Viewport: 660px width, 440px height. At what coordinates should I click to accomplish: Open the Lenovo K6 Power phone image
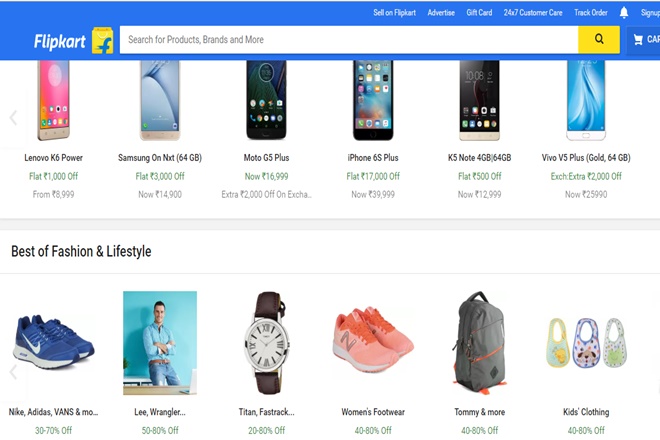53,100
